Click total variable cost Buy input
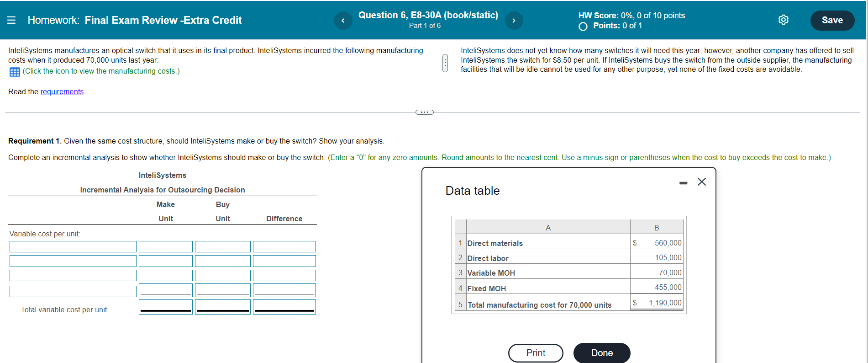The height and width of the screenshot is (363, 868). tap(223, 307)
